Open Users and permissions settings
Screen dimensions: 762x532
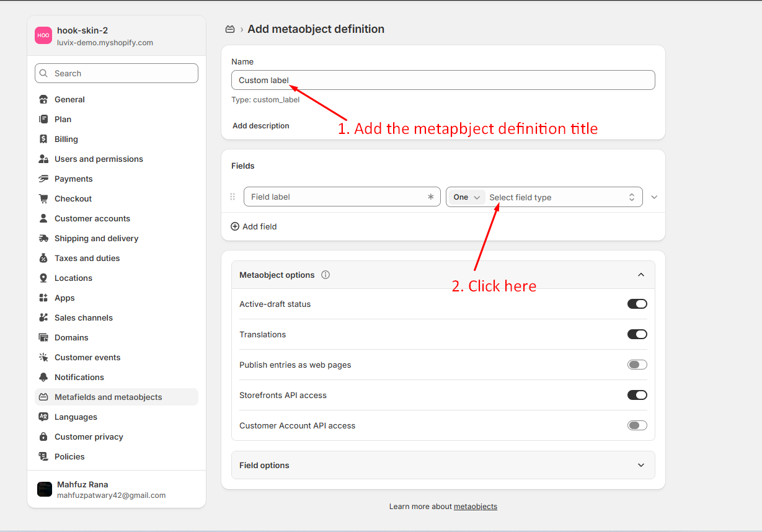(99, 159)
